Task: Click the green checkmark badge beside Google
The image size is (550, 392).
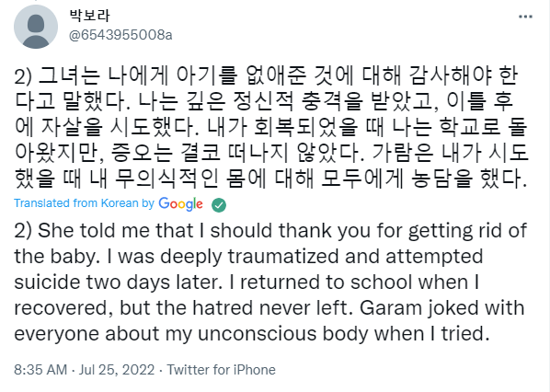Action: click(219, 205)
